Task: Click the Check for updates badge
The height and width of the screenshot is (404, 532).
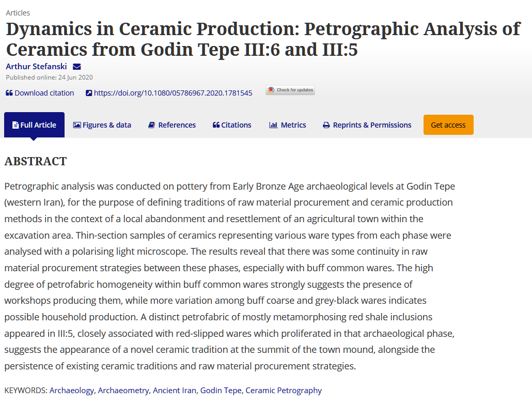Action: click(290, 90)
